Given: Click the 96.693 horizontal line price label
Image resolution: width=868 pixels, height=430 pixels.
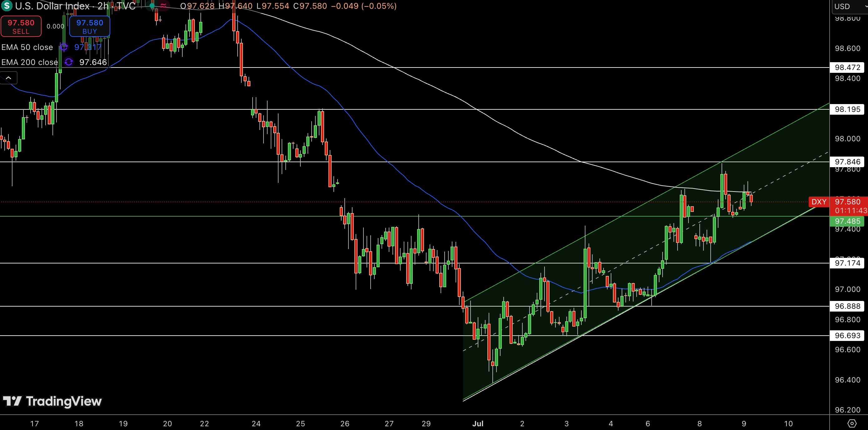Looking at the screenshot, I should point(847,336).
